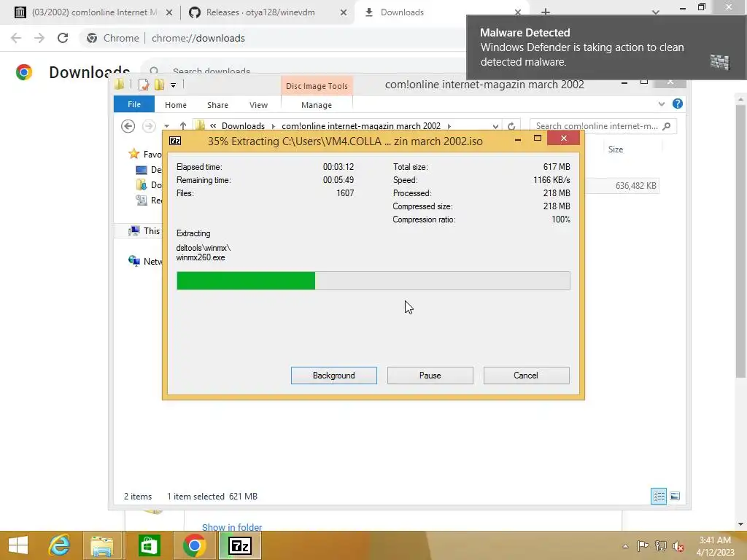Expand the Explorer ribbon chevron
Viewport: 747px width, 560px height.
coord(661,104)
